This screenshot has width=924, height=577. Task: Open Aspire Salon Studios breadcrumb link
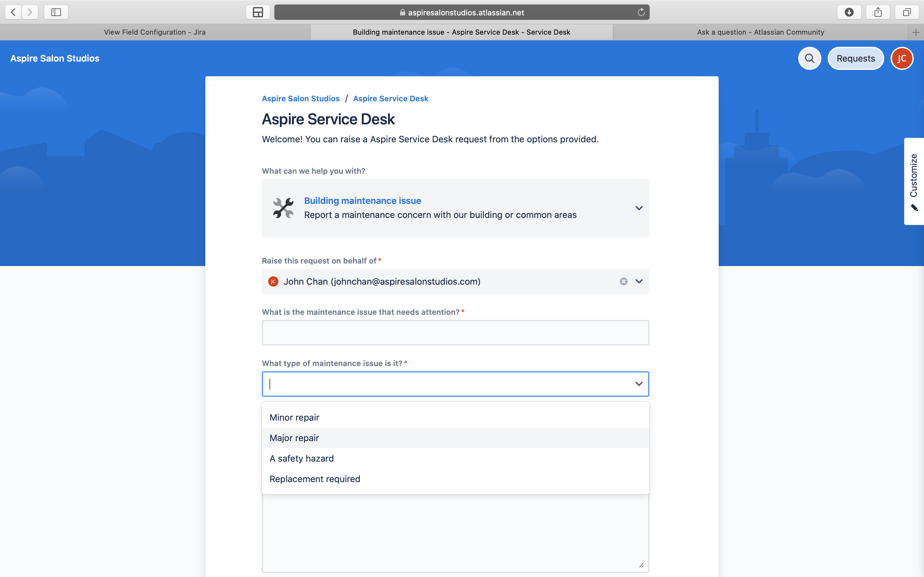click(x=301, y=98)
